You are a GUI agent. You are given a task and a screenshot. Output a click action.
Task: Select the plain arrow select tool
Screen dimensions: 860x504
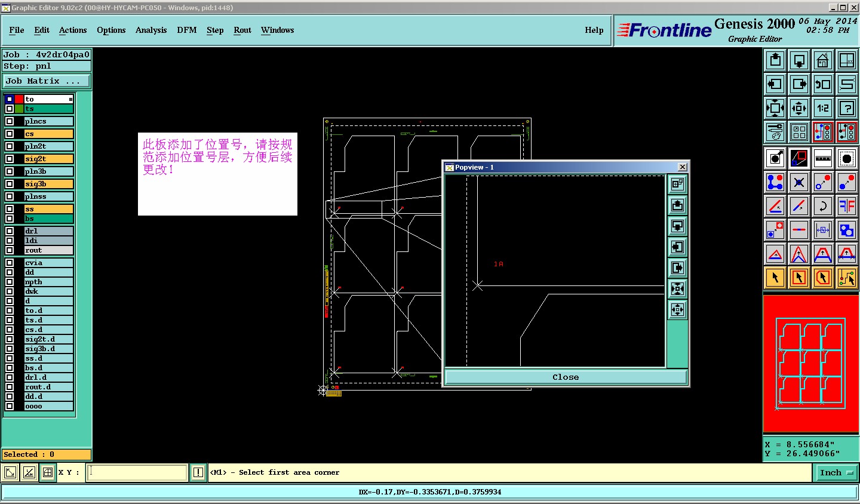(x=775, y=278)
